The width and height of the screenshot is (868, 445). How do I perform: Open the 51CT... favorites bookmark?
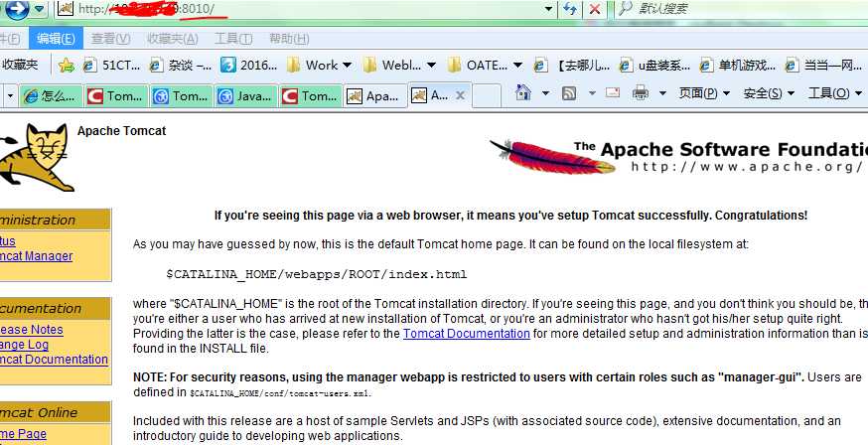point(112,66)
